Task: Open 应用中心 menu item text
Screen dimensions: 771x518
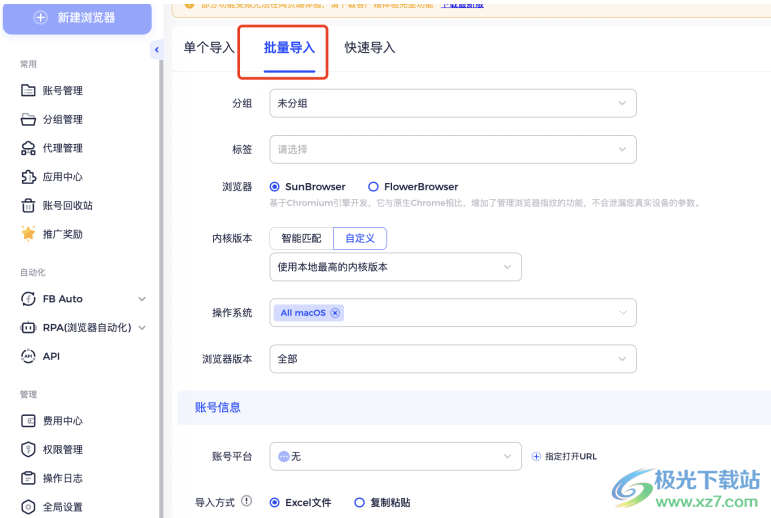Action: pyautogui.click(x=62, y=177)
